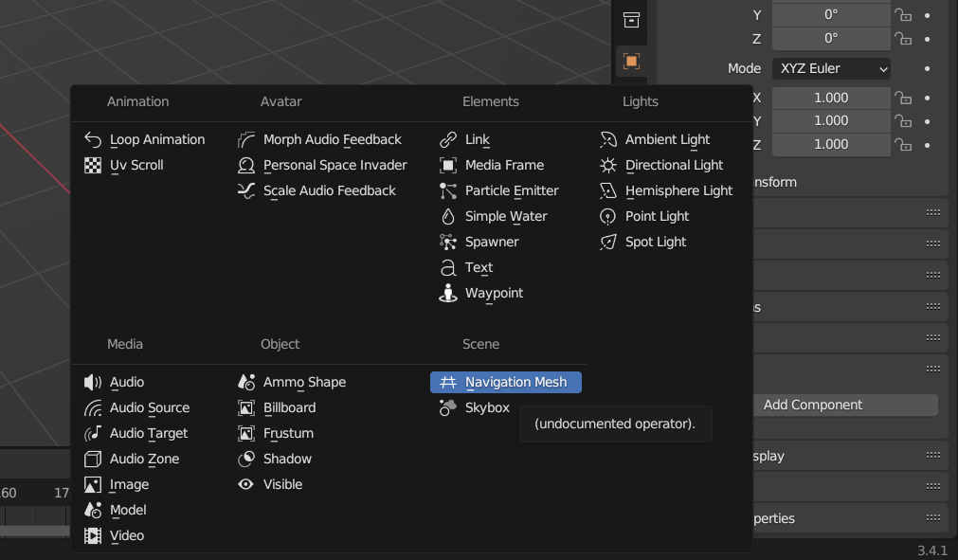
Task: Click the Loop Animation icon
Action: [x=93, y=139]
